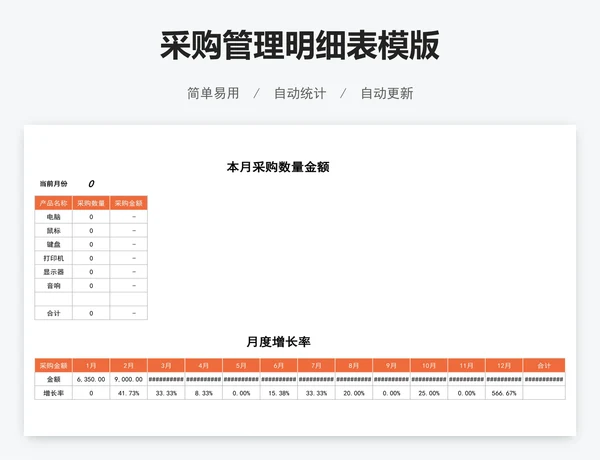
Task: Select the 键盘 product cell
Action: point(54,245)
